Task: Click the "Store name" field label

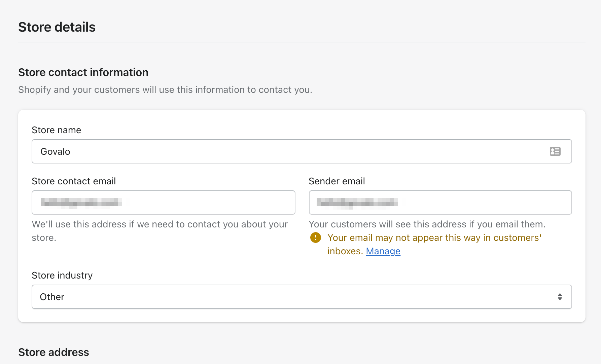Action: pos(56,130)
